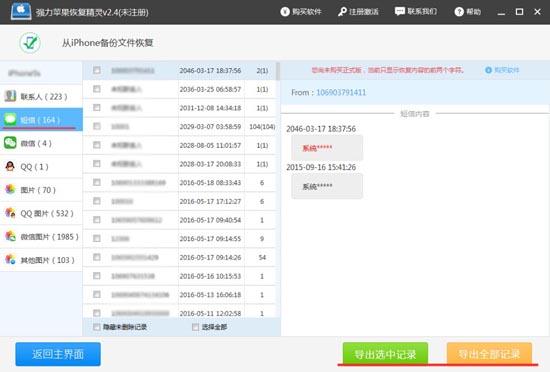Click the purchase software coin icon
This screenshot has width=550, height=372.
coord(284,12)
